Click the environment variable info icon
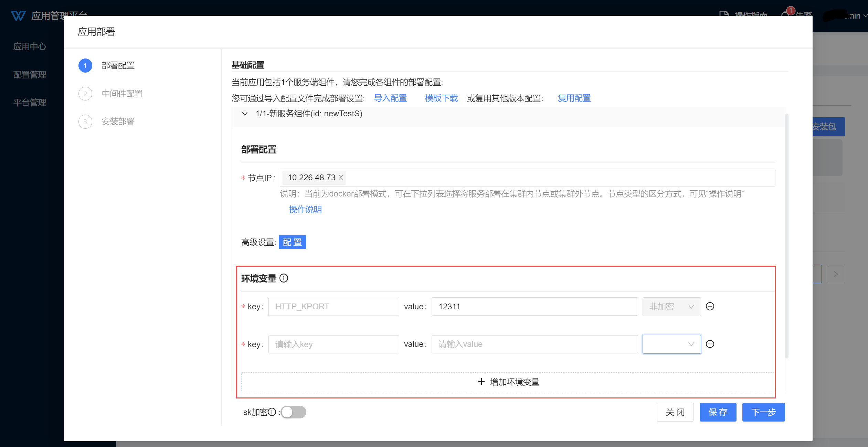This screenshot has height=447, width=868. (284, 278)
